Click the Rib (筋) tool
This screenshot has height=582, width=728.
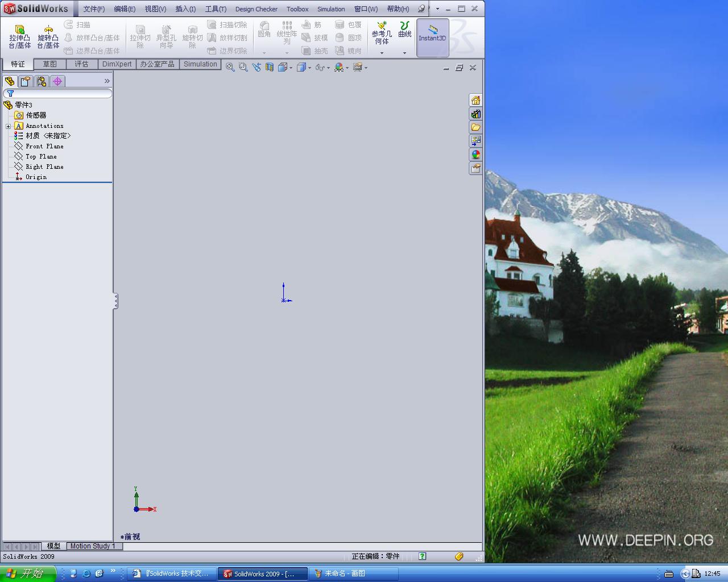pyautogui.click(x=312, y=25)
